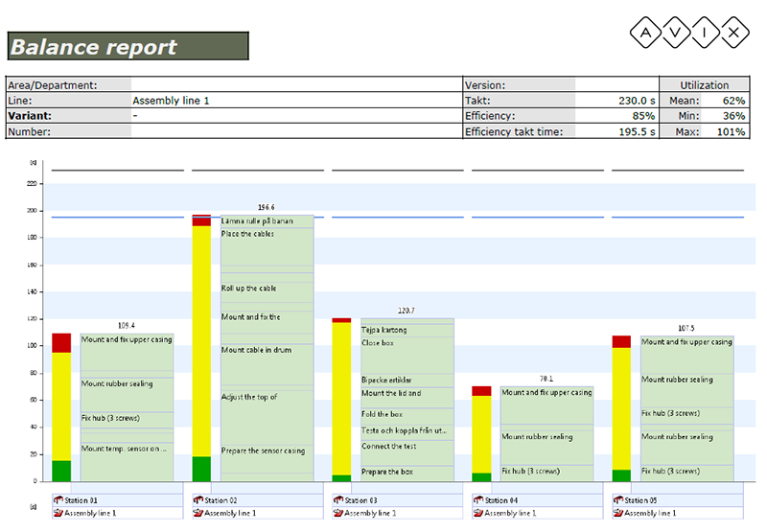Click the Line field value 'Assembly line 1'

point(171,101)
